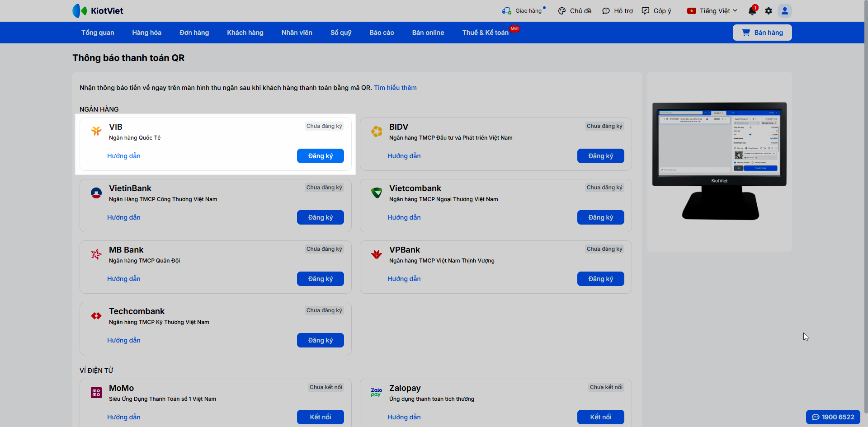Image resolution: width=868 pixels, height=427 pixels.
Task: Open Zalopay Hướng dẫn guide link
Action: coord(404,417)
